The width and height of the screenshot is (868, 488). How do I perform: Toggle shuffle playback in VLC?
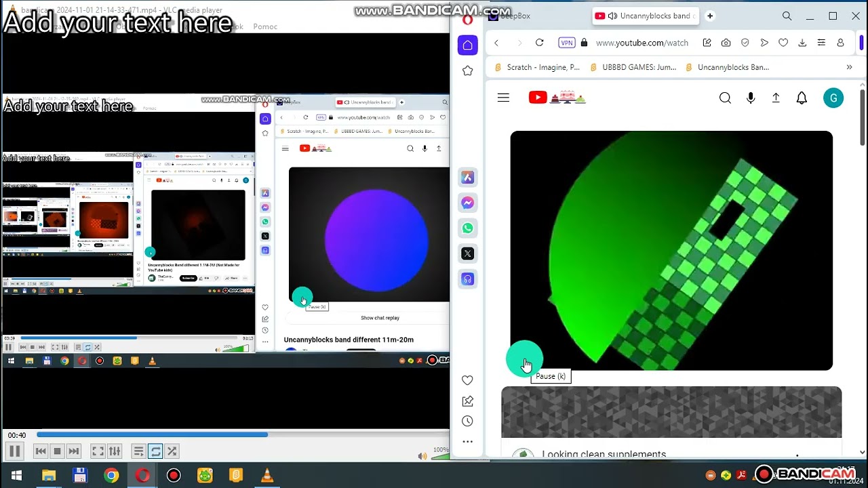pos(172,451)
